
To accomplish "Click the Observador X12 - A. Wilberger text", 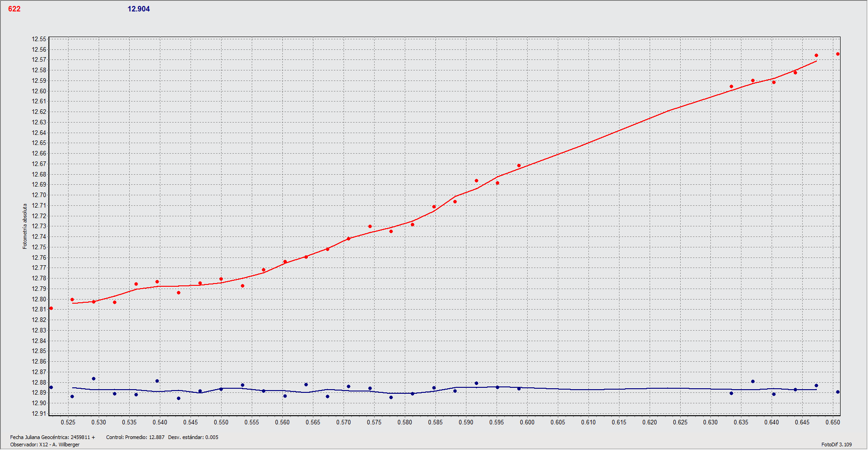I will click(x=45, y=445).
